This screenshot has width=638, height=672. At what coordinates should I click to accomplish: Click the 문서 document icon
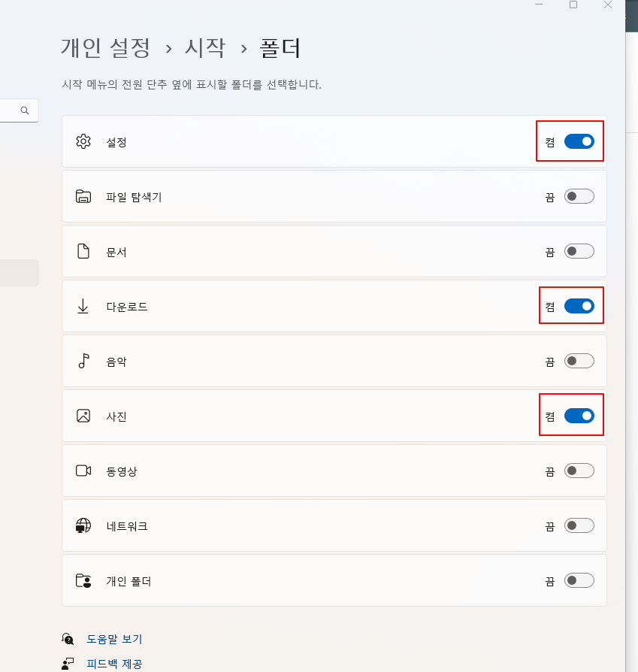coord(83,251)
